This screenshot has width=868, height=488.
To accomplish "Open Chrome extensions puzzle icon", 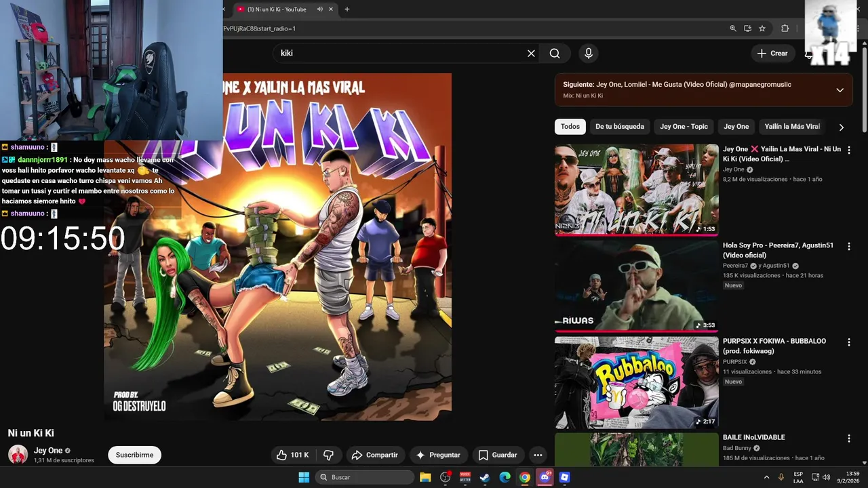I will tap(785, 28).
